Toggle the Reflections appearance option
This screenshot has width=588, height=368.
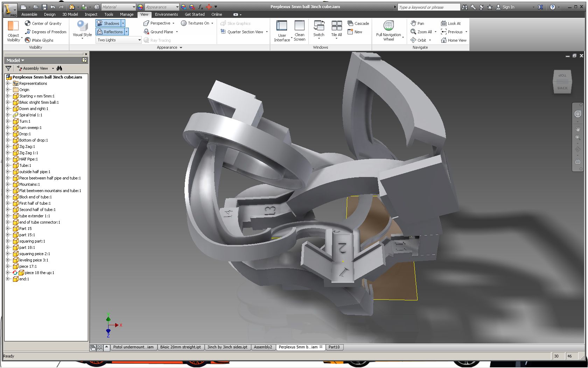click(x=110, y=32)
